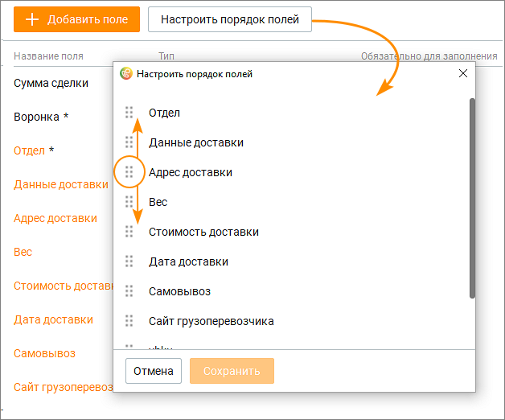Select Самовывоз in the dialog list
This screenshot has width=505, height=420.
[x=179, y=291]
